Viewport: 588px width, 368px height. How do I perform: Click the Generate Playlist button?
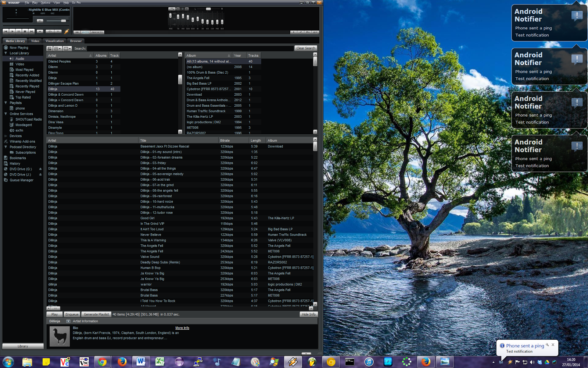(x=96, y=314)
